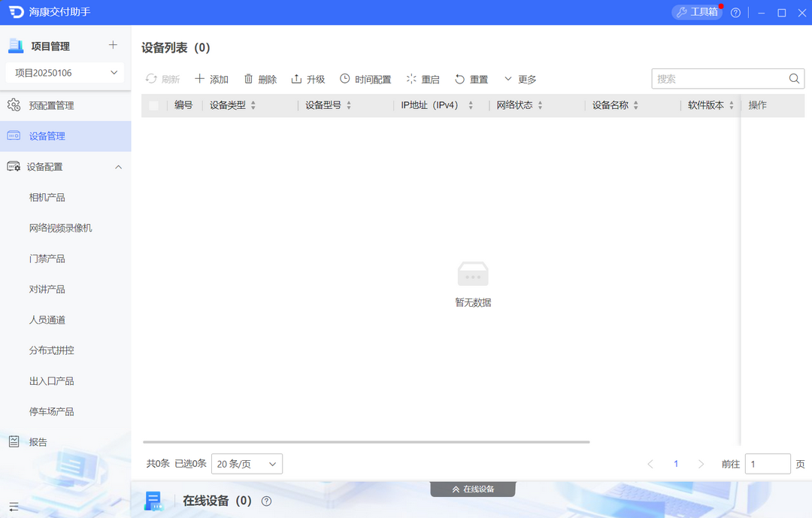Open the 20条/页 page size dropdown
Viewport: 812px width, 518px height.
pos(247,464)
